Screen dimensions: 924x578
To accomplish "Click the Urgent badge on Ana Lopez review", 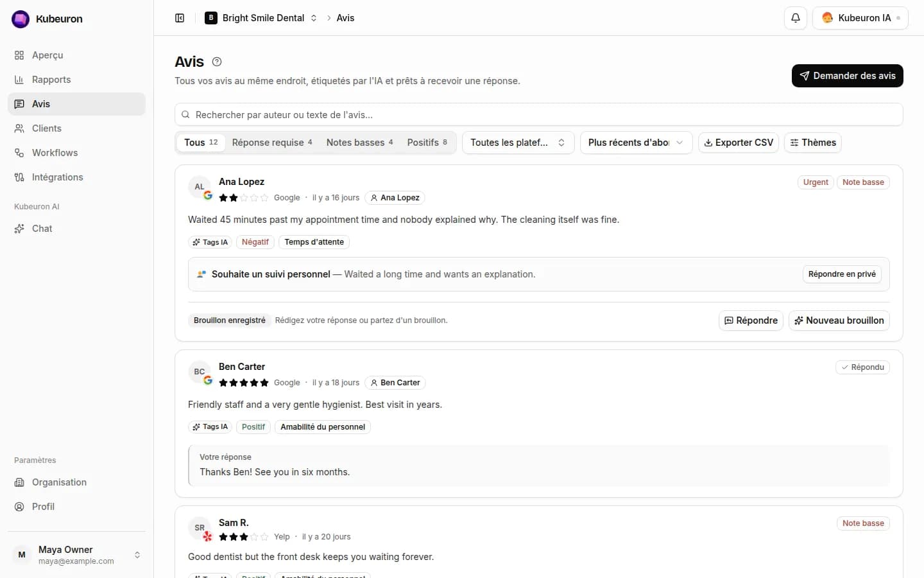I will [x=816, y=182].
